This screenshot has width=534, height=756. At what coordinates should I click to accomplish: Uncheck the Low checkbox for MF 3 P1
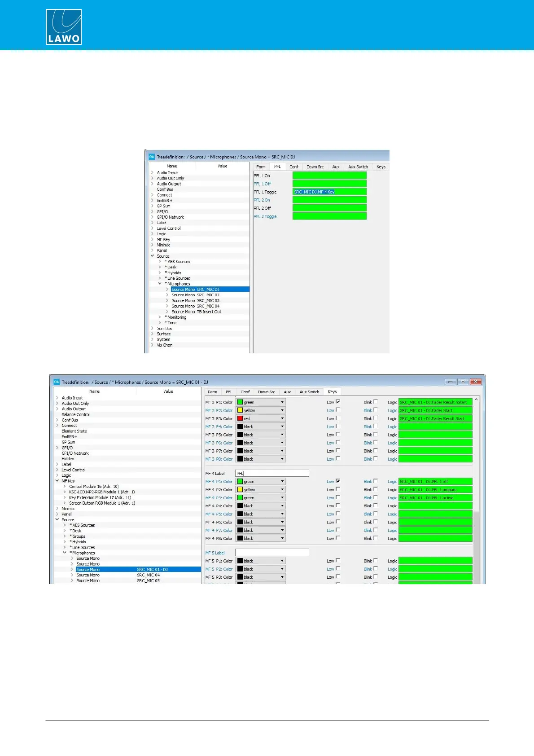338,402
